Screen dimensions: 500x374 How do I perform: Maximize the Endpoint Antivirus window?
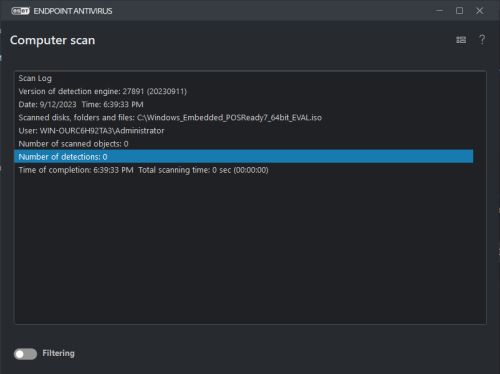coord(459,11)
